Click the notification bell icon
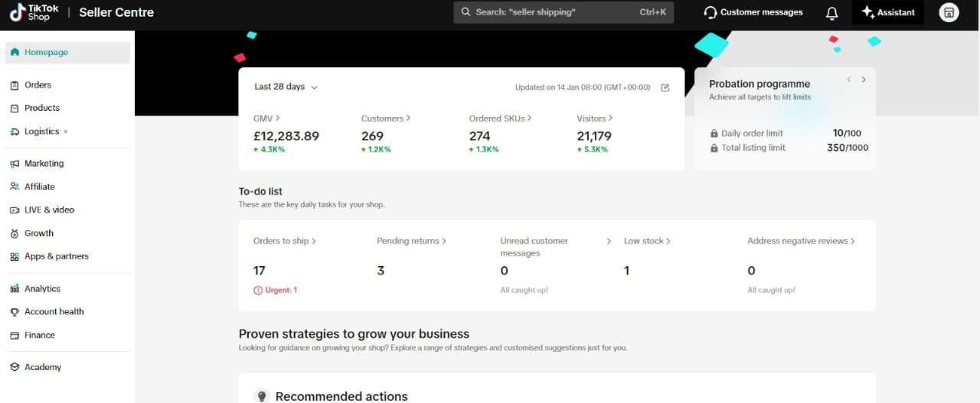This screenshot has height=403, width=980. coord(831,13)
